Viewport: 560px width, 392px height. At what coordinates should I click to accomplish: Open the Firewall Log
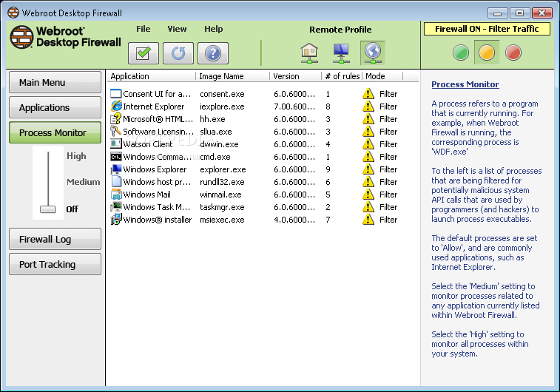[x=55, y=239]
